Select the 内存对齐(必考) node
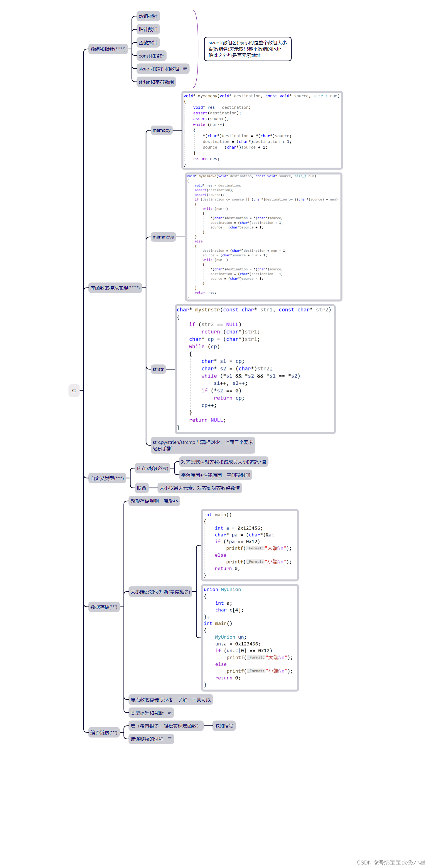 152,468
